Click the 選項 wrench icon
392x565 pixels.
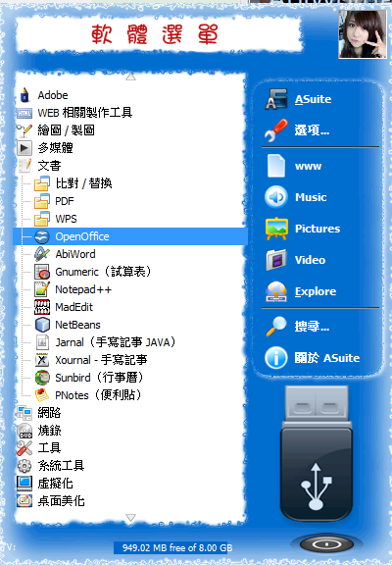coord(276,130)
